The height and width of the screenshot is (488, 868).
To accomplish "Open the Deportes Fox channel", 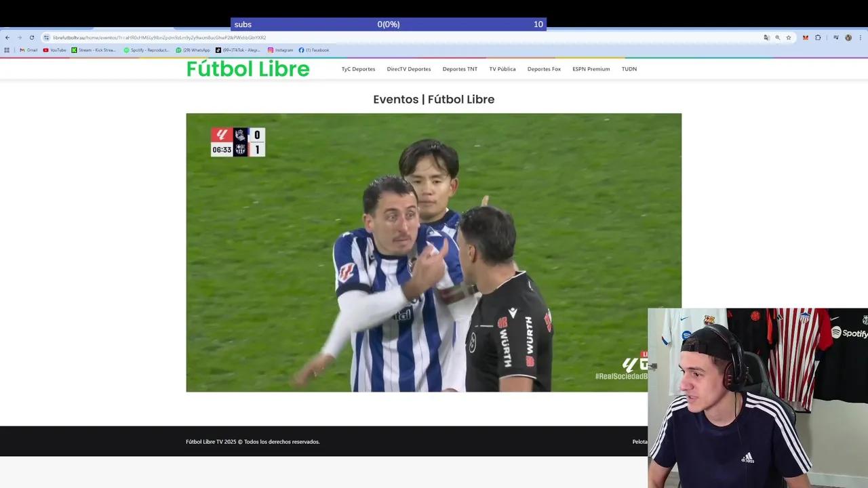I will [544, 69].
